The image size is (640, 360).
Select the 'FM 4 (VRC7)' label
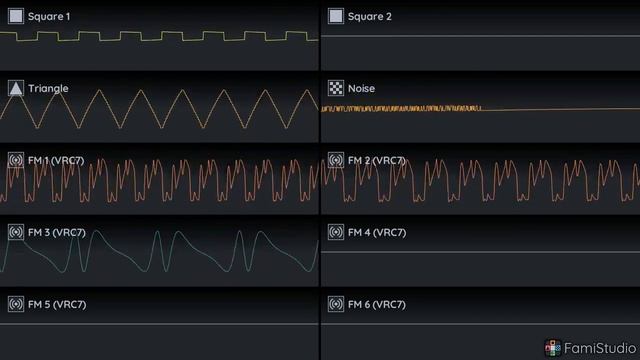click(x=377, y=233)
